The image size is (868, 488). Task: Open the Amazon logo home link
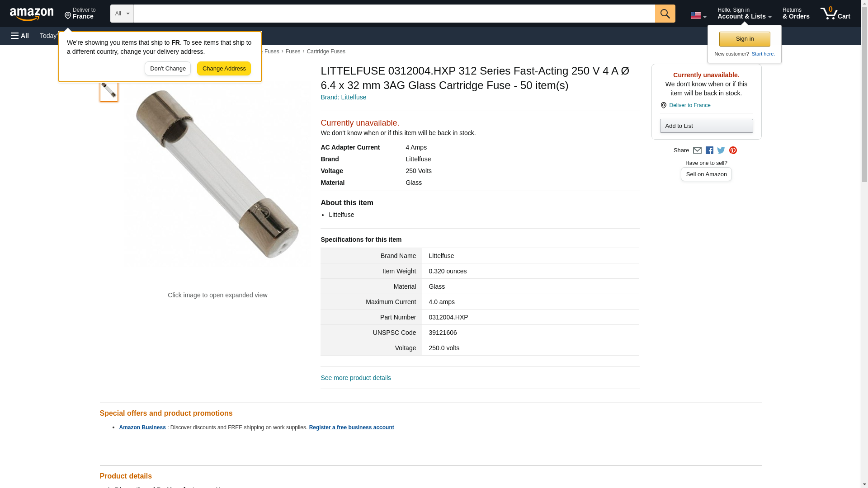coord(32,14)
